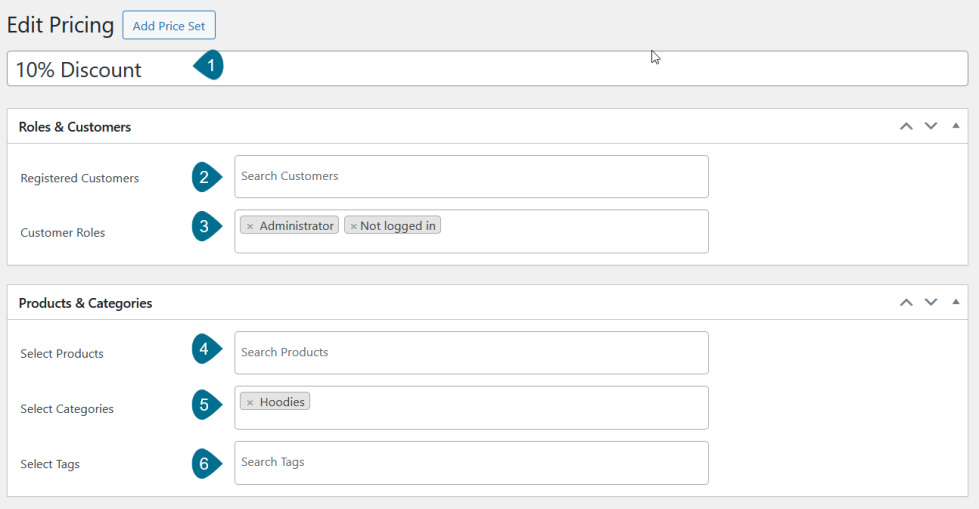Collapse the Roles & Customers panel
Screen dimensions: 979x509
click(956, 127)
